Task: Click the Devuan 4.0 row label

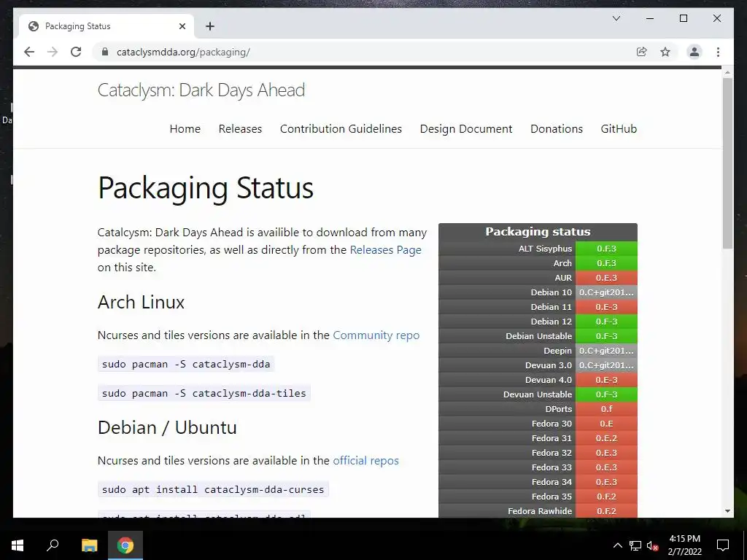Action: (x=549, y=380)
